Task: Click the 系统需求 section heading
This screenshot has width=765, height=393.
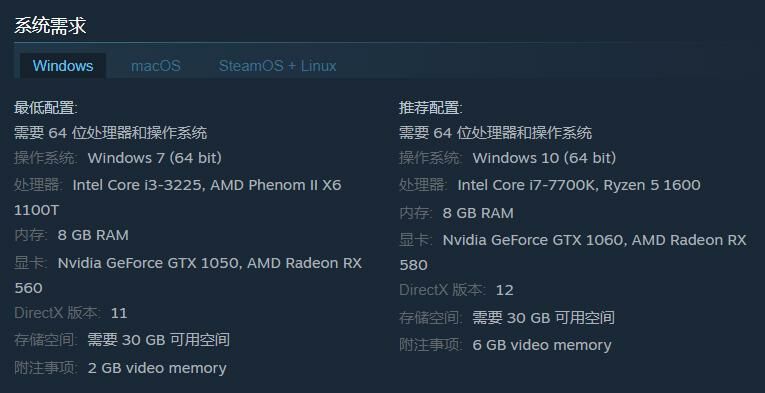Action: point(50,25)
